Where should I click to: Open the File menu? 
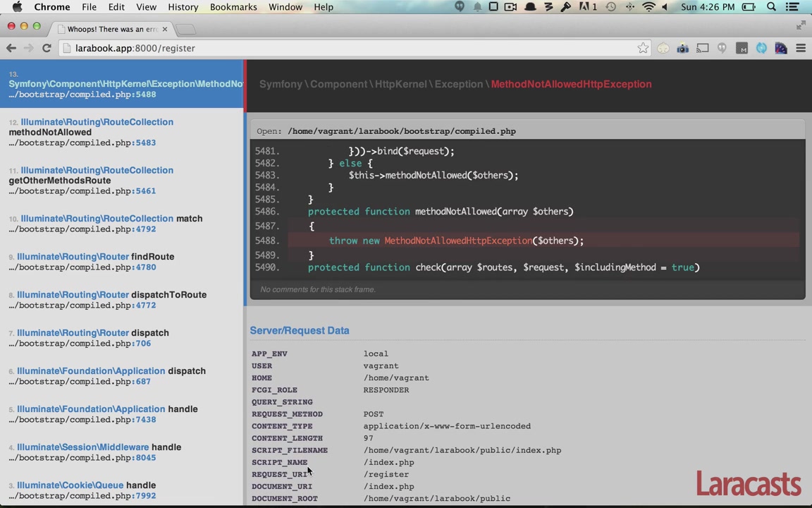coord(89,7)
